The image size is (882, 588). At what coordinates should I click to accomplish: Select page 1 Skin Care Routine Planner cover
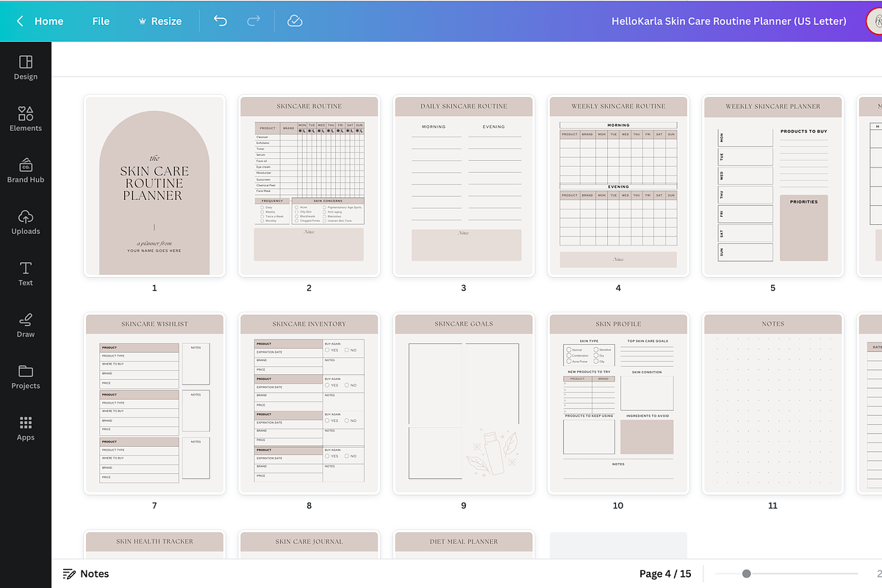point(154,186)
